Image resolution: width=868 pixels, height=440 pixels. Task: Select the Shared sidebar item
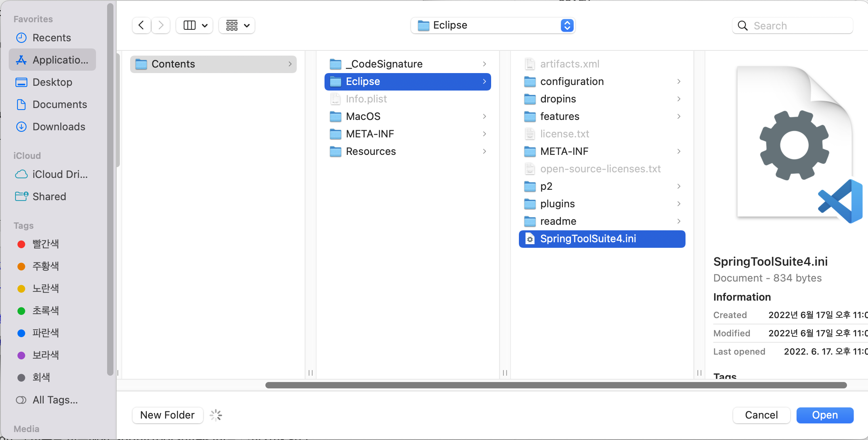pos(49,197)
